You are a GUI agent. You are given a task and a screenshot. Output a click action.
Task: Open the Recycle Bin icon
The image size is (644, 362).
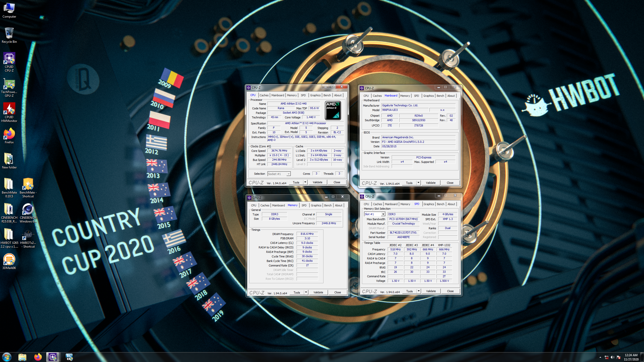click(9, 35)
